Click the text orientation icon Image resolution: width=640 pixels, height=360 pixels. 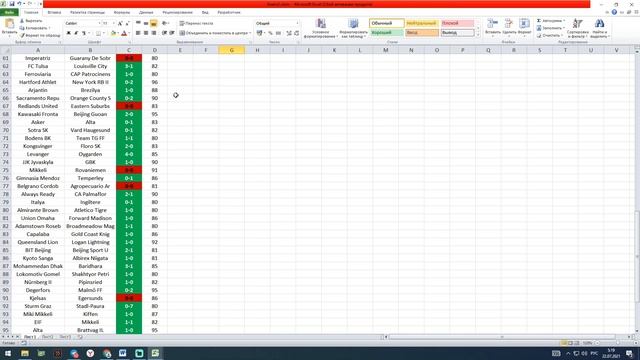tap(164, 23)
